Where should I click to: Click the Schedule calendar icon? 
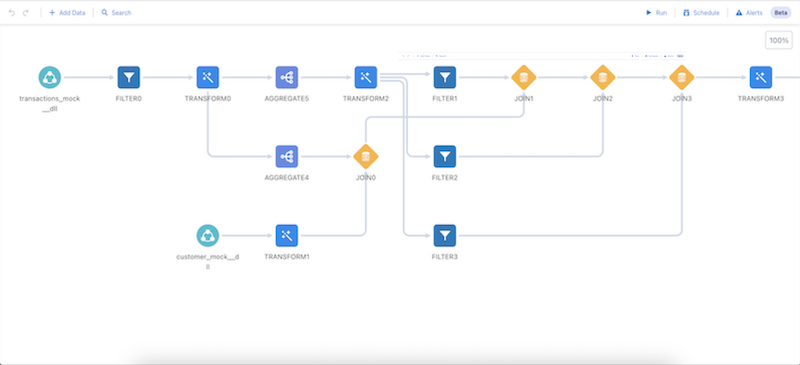pyautogui.click(x=686, y=13)
